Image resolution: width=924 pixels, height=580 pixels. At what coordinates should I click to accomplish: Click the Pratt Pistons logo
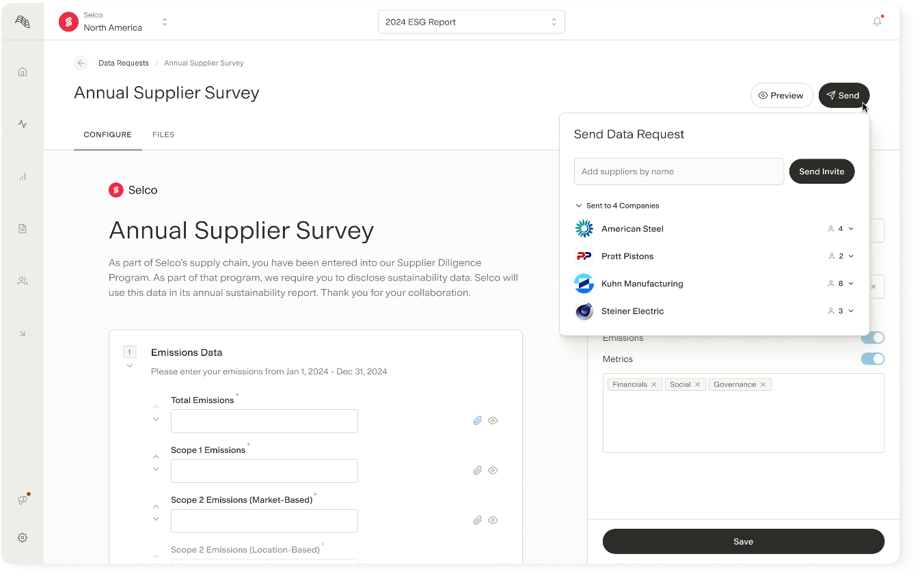(x=584, y=256)
